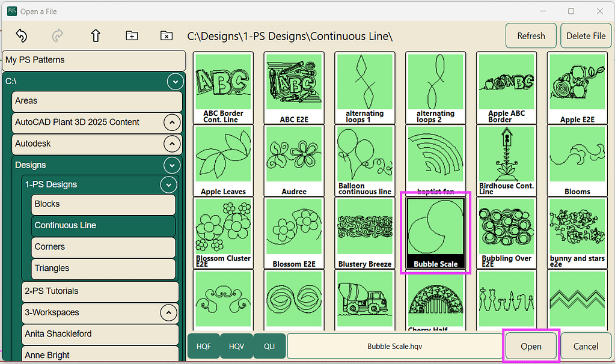Click the undo back arrow icon
This screenshot has width=615, height=364.
point(21,36)
